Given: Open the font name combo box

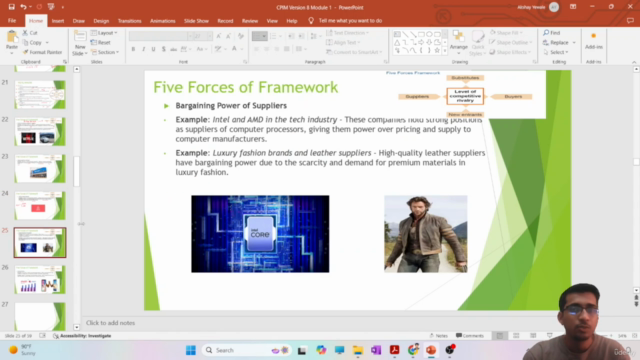Looking at the screenshot, I should 161,36.
